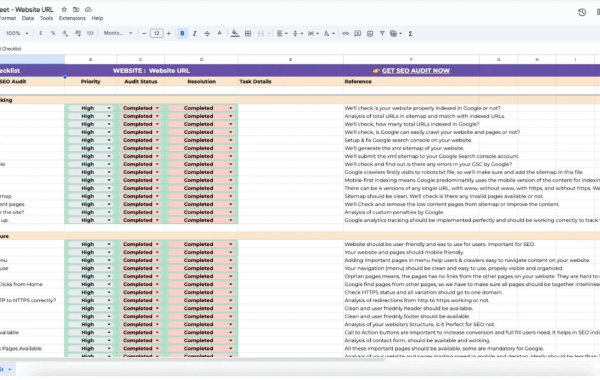Screen dimensions: 600x380
Task: Insert a comment
Action: point(357,33)
